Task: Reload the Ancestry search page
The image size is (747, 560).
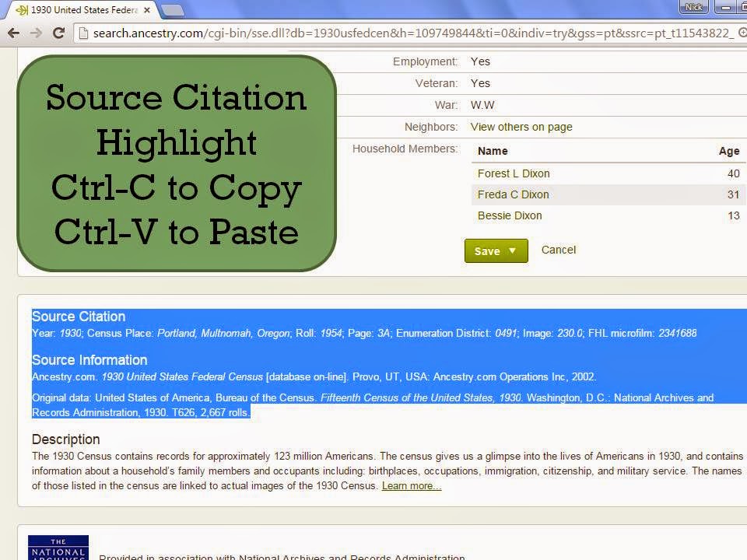Action: click(58, 33)
